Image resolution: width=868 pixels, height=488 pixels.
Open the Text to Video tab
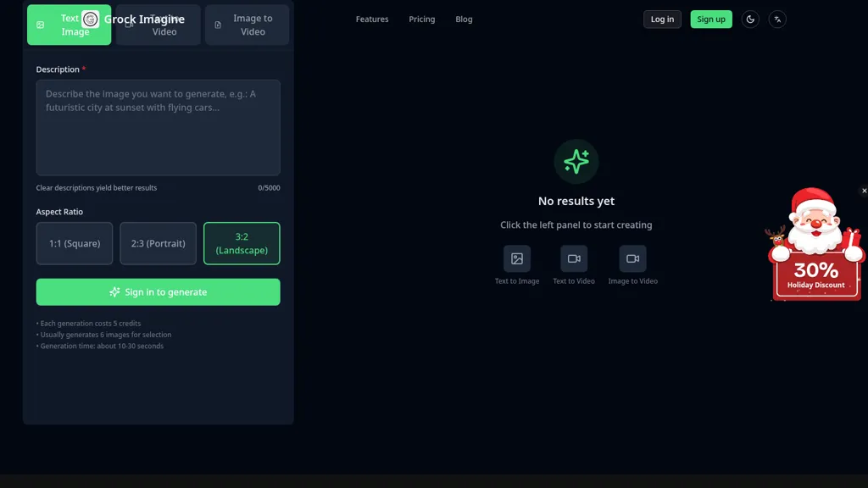click(158, 25)
